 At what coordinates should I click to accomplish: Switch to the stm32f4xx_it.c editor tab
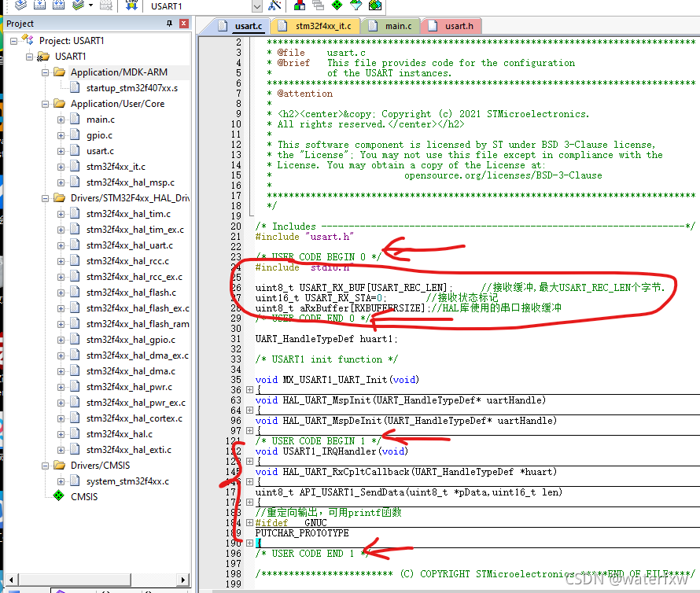(315, 26)
